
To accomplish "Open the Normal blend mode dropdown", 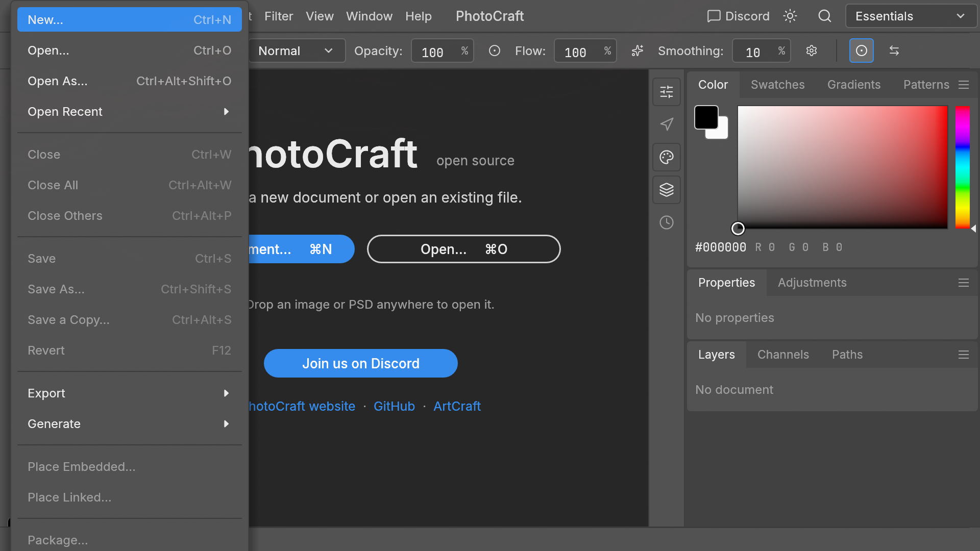I will click(297, 51).
